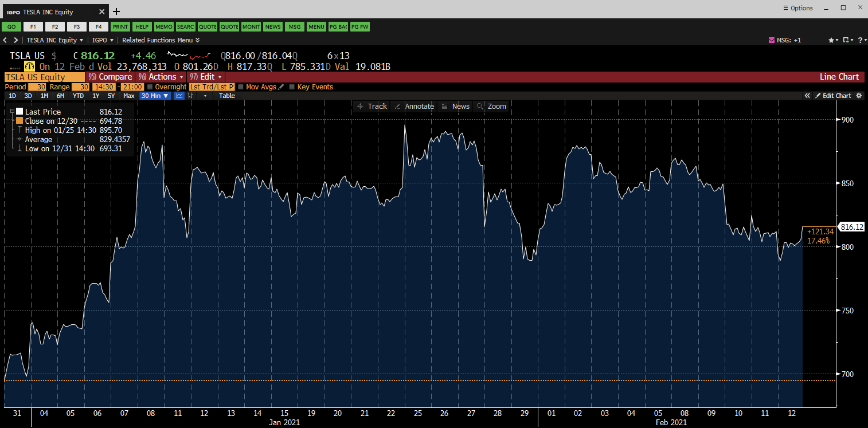Select the 1M range tab
The image size is (868, 428).
[x=44, y=96]
